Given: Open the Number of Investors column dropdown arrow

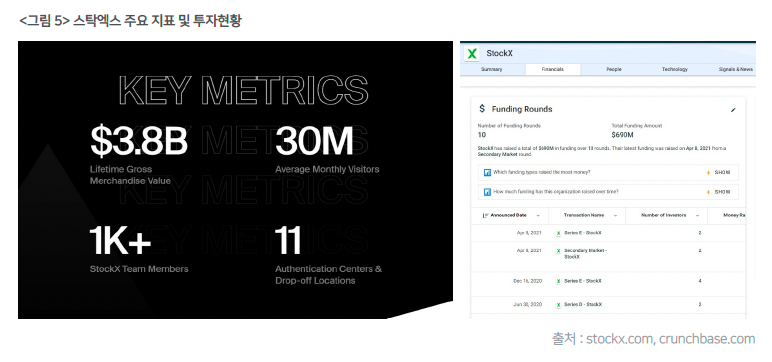Looking at the screenshot, I should pos(697,216).
